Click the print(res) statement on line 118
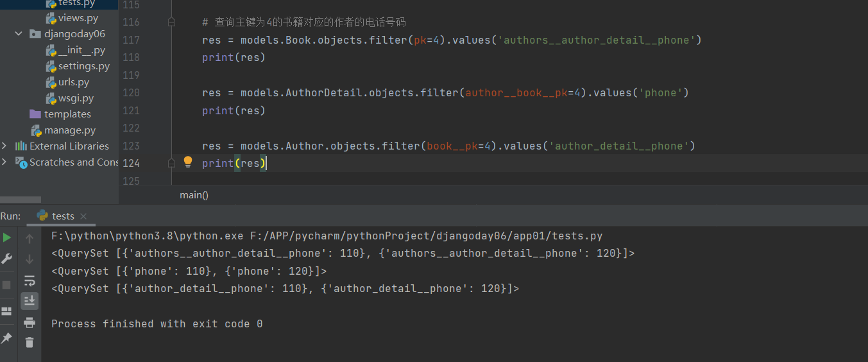 234,57
